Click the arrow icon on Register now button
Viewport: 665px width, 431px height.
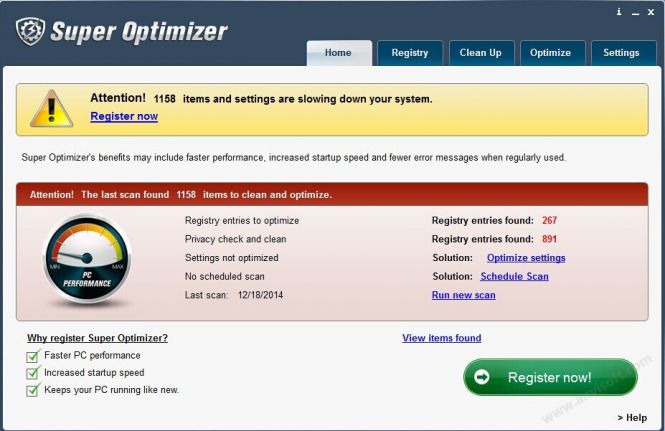point(481,377)
